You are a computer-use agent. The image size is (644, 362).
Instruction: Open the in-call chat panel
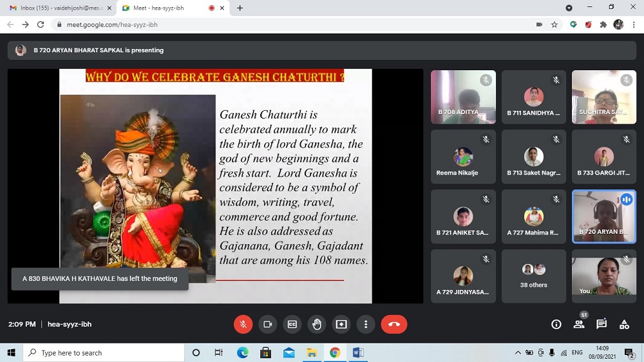tap(601, 325)
